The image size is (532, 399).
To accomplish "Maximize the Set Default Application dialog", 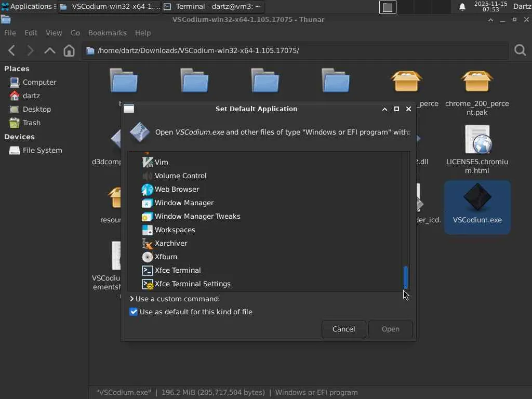I will [396, 109].
